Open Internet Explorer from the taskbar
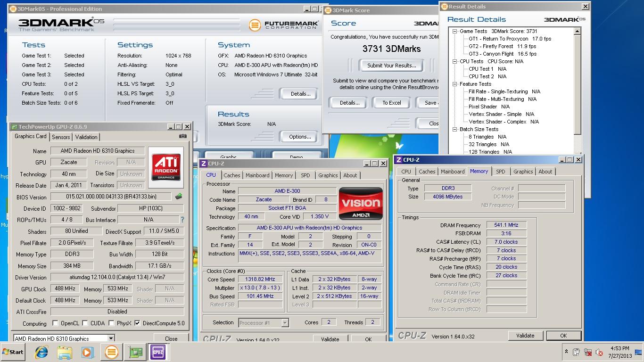Viewport: 644px width, 362px height. [41, 352]
